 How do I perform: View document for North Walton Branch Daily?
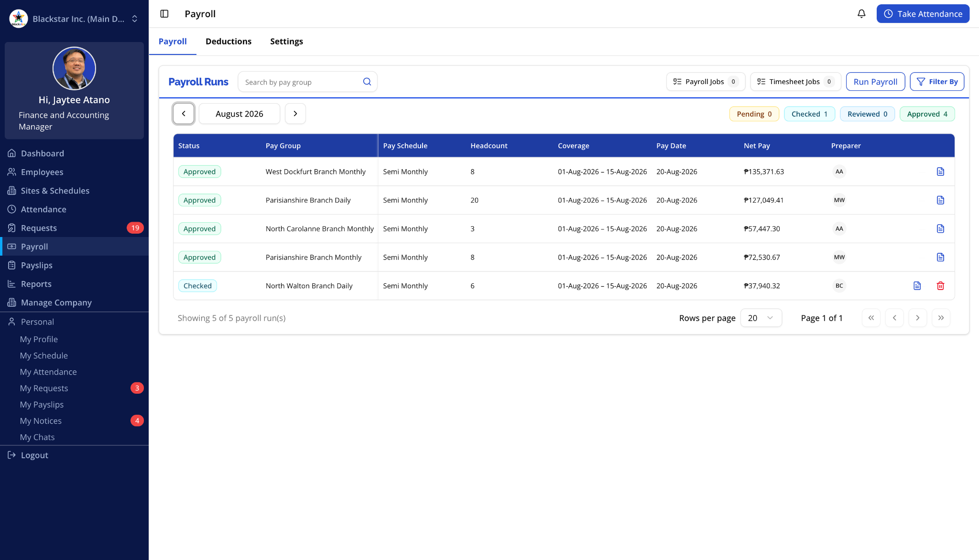(917, 286)
